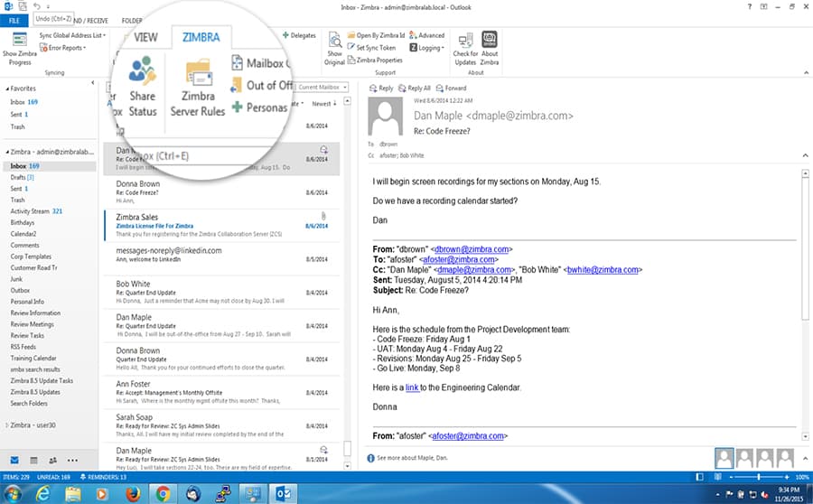Image resolution: width=813 pixels, height=504 pixels.
Task: Click reading pane scrollbar down arrow
Action: (x=805, y=436)
